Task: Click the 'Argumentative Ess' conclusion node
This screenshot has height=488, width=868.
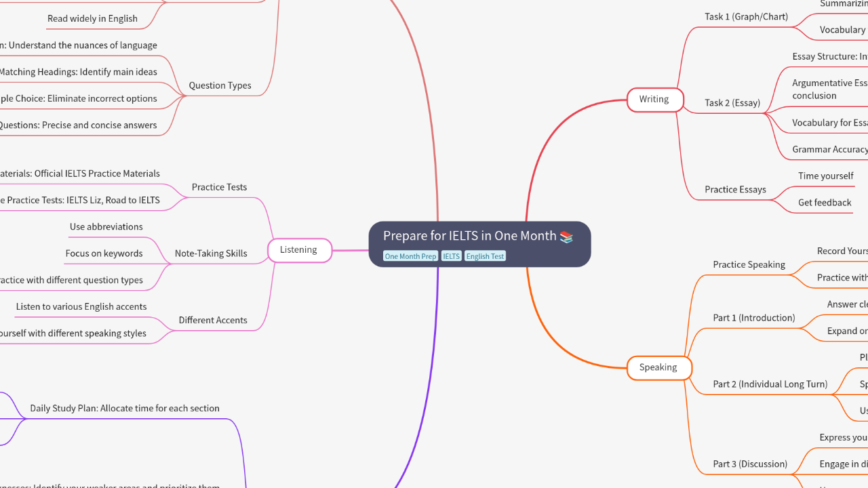Action: tap(830, 89)
